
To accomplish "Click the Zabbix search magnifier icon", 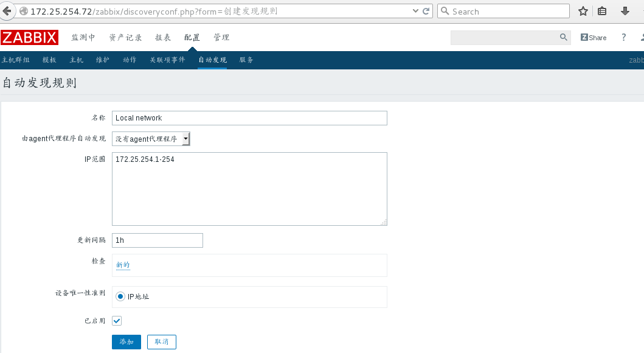I will pyautogui.click(x=564, y=37).
